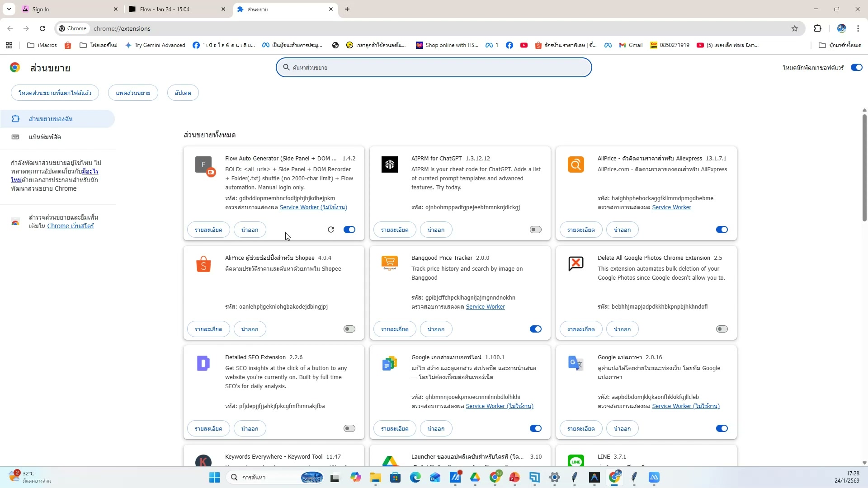Open details for Banggood Price Tracker
The image size is (868, 488).
click(x=395, y=329)
